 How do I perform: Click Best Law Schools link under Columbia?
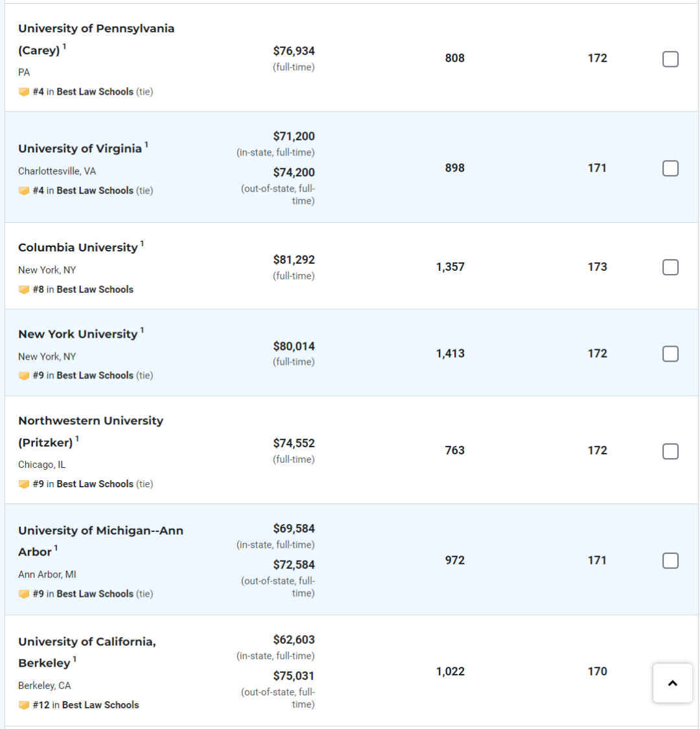(95, 290)
